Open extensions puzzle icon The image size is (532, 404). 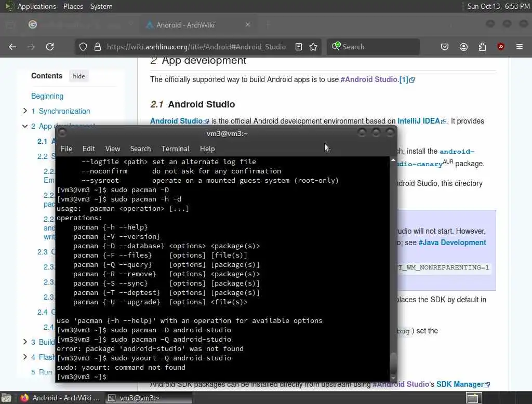click(482, 47)
